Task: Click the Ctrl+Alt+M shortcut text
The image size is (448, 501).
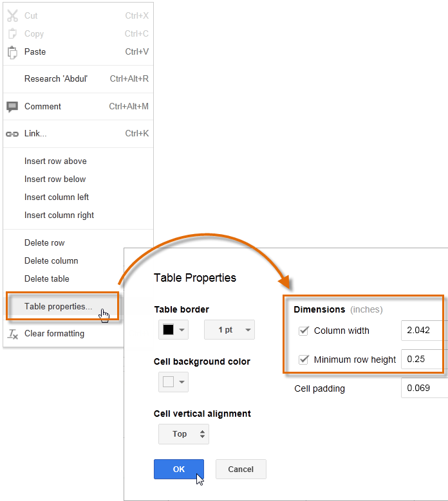Action: (x=129, y=106)
